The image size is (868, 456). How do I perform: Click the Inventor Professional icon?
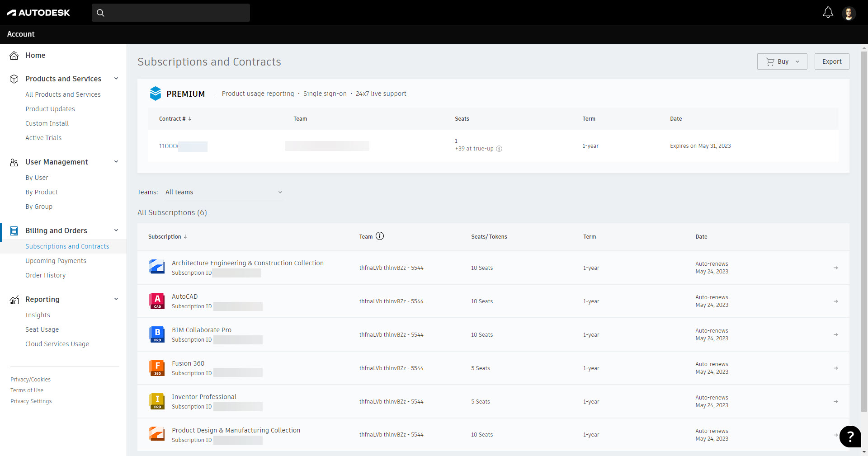157,401
